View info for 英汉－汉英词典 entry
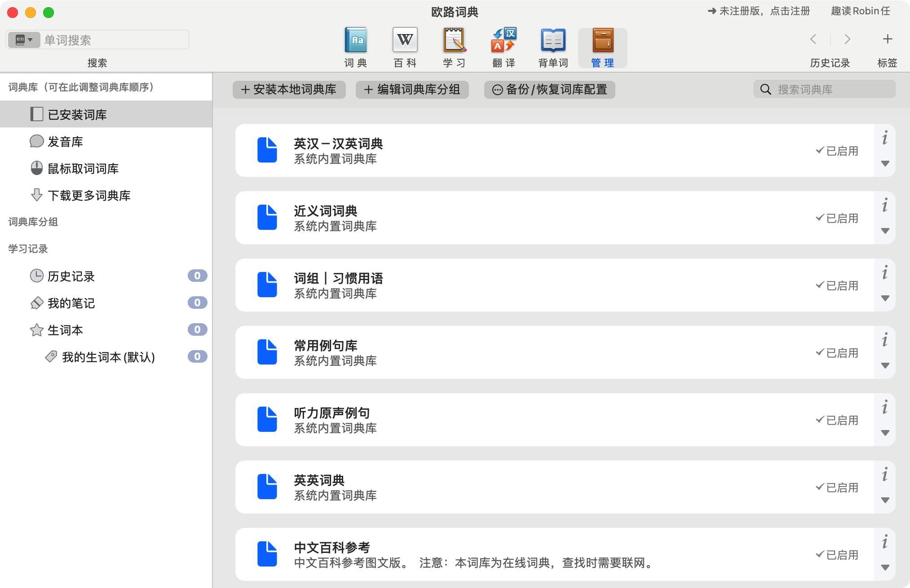The height and width of the screenshot is (588, 910). tap(884, 139)
